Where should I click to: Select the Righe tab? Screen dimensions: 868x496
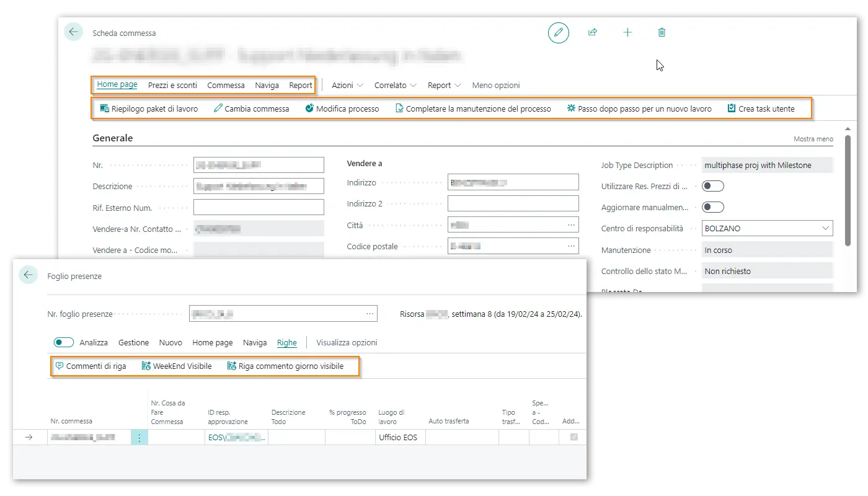click(287, 342)
